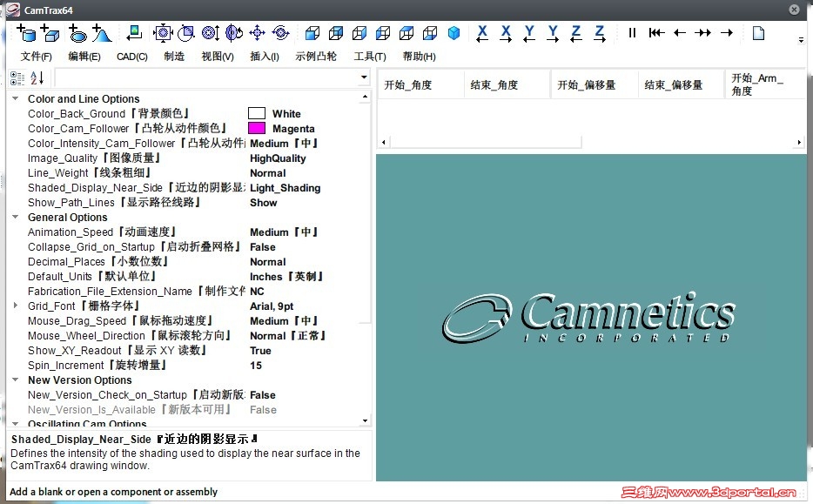Click the zoom-to-fit view icon

[163, 33]
